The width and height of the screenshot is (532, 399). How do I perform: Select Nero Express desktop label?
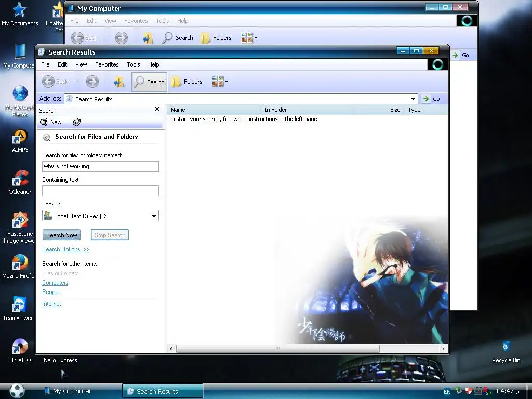pyautogui.click(x=60, y=360)
